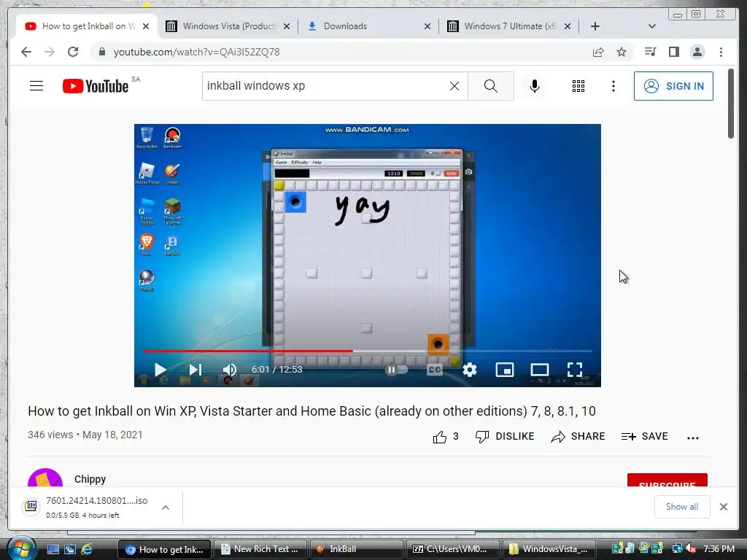The width and height of the screenshot is (747, 560).
Task: Click site lock icon in address bar
Action: (101, 52)
